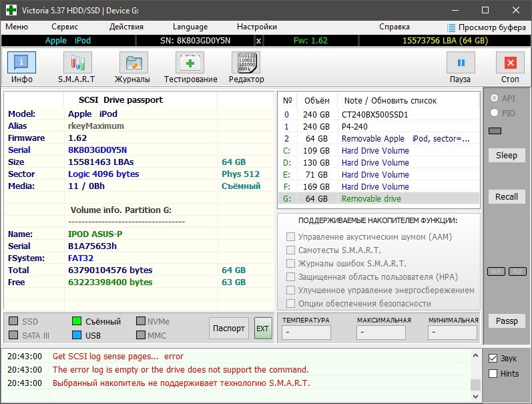Select drive 1 P4-240
The image size is (532, 404).
[378, 127]
